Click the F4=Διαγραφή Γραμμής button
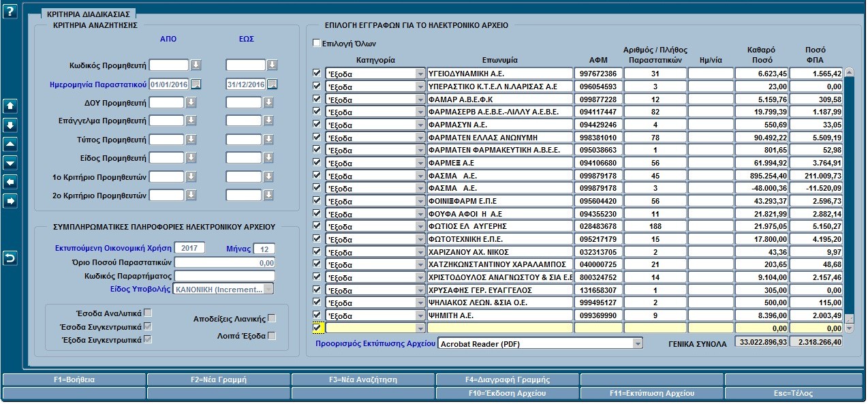Viewport: 868px width, 404px height. click(x=508, y=379)
